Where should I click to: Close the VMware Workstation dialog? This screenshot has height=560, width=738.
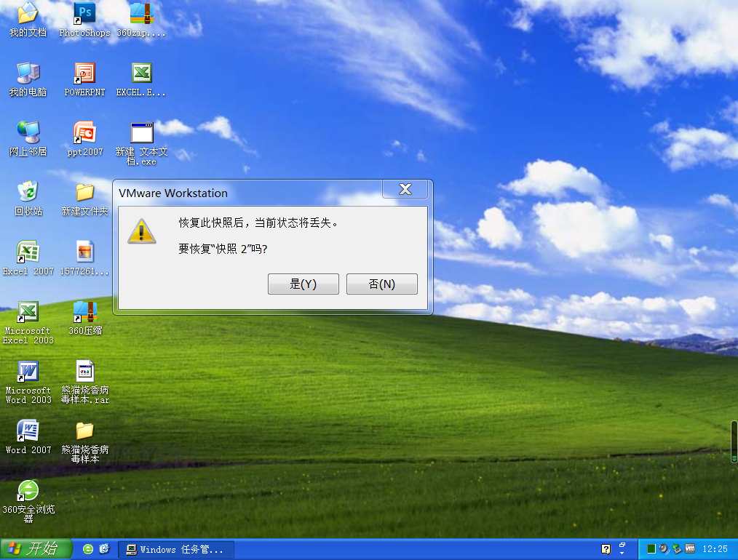[405, 190]
